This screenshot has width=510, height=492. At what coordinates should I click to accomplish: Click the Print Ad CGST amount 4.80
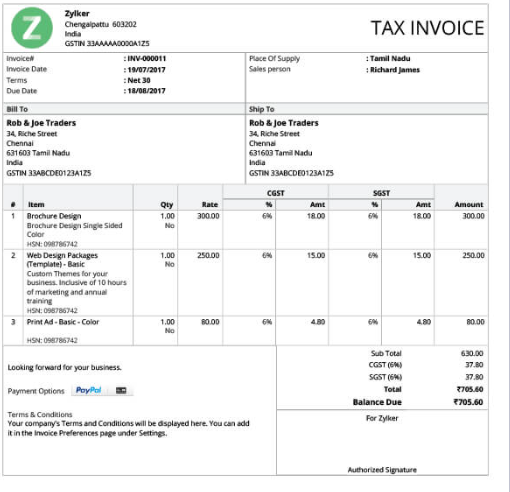pos(318,322)
